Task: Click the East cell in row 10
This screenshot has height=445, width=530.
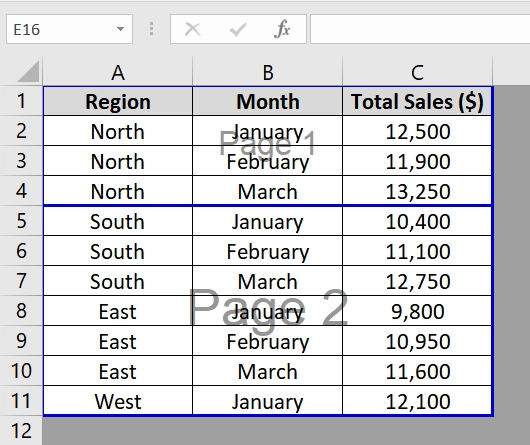Action: pos(118,371)
